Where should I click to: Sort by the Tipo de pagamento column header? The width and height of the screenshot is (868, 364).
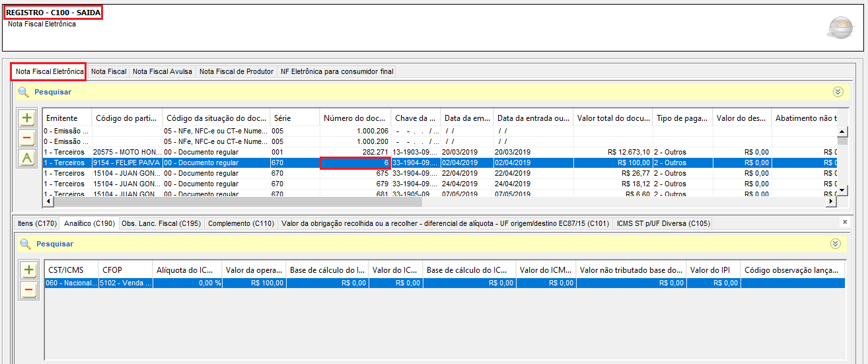click(x=683, y=118)
